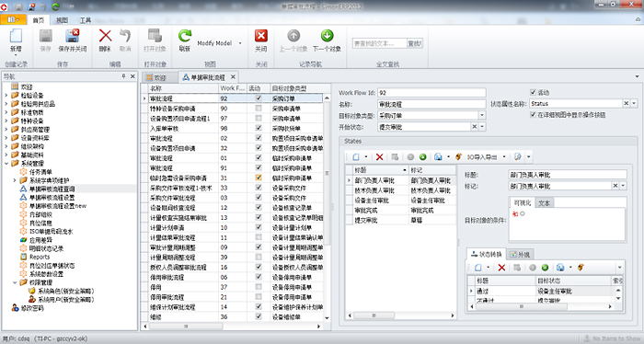The height and width of the screenshot is (344, 644).
Task: Click the page search icon at States toolbar end
Action: click(x=517, y=156)
